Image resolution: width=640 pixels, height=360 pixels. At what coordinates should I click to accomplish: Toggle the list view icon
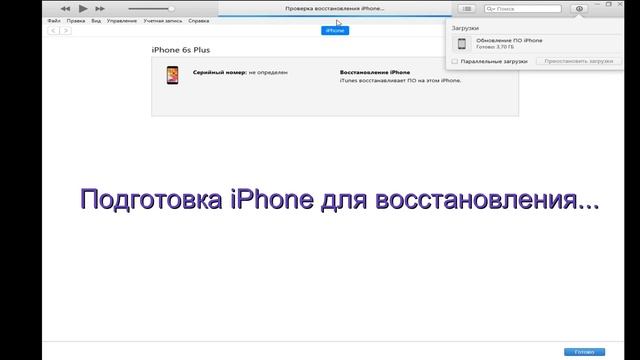click(x=467, y=9)
